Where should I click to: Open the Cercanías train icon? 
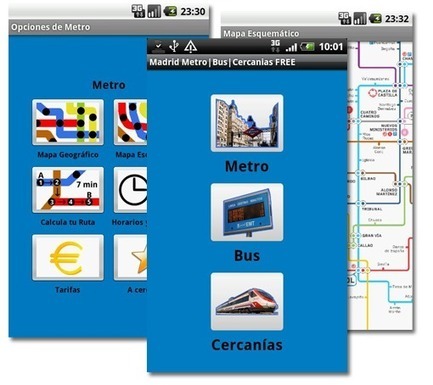click(247, 302)
